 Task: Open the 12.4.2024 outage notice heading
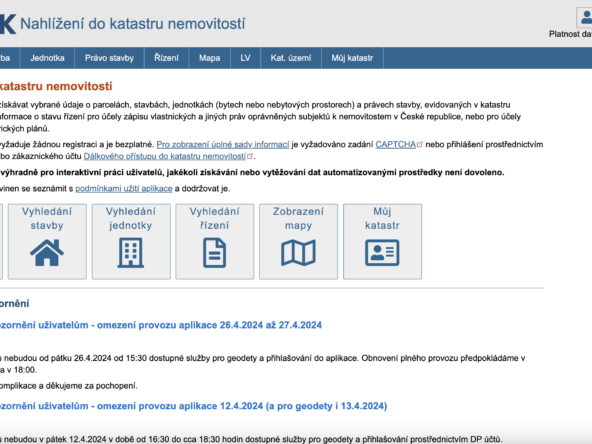pos(193,406)
